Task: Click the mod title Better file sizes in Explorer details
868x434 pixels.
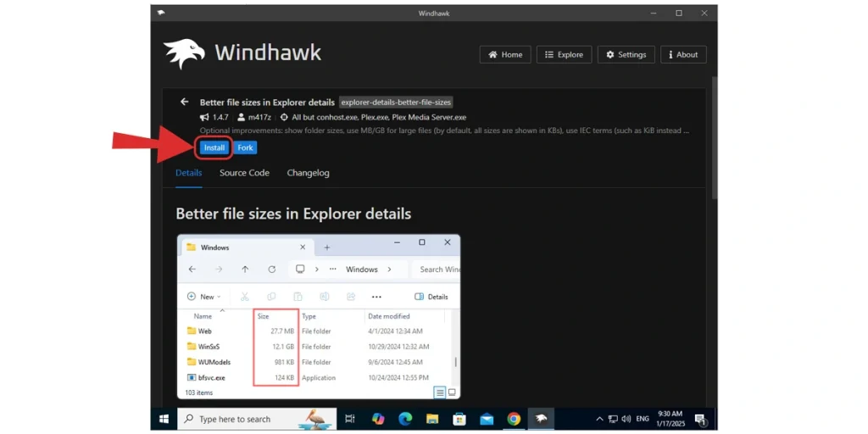Action: pyautogui.click(x=267, y=103)
